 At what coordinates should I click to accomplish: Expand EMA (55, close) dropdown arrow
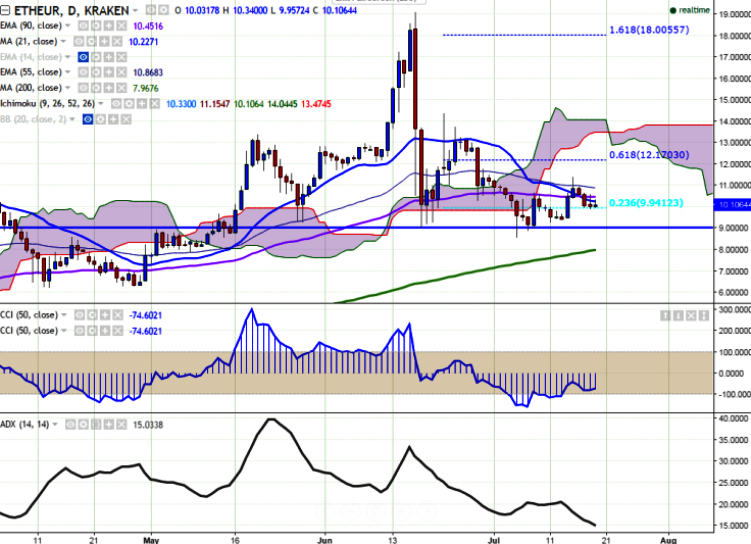tap(68, 72)
